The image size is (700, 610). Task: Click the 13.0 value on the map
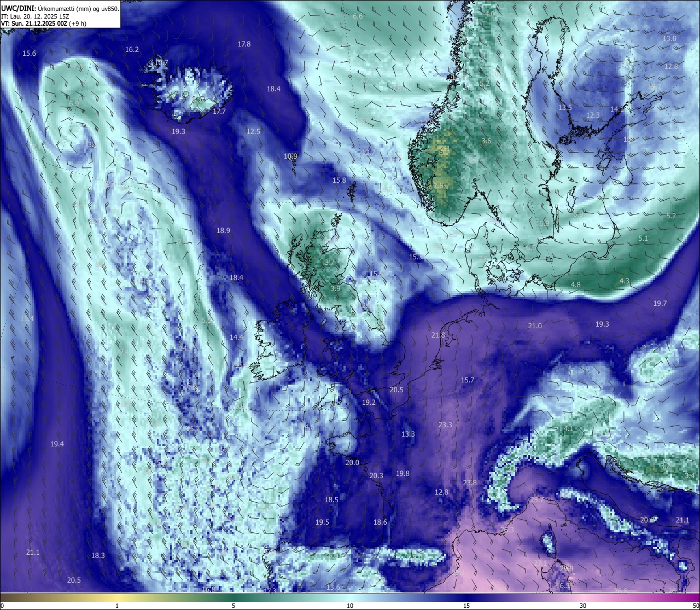(669, 39)
